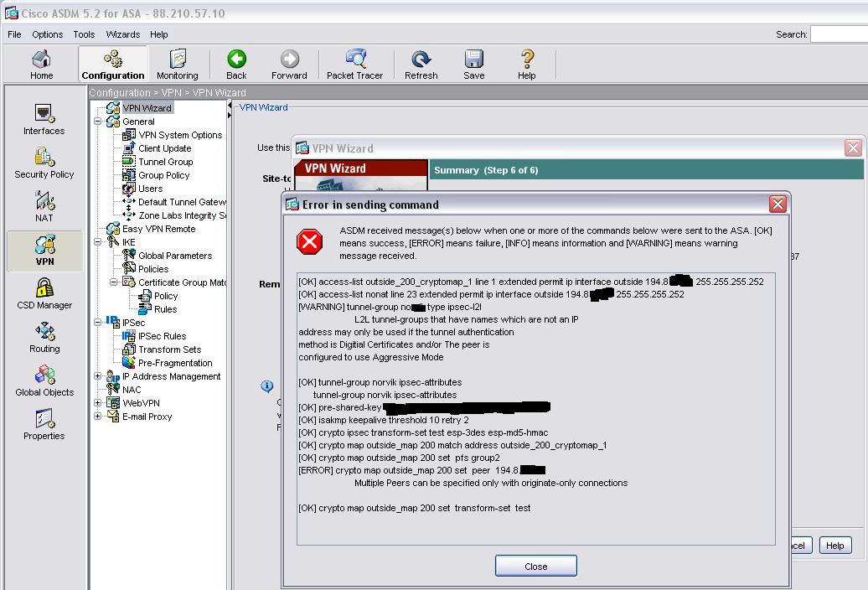Collapse the General tree branch
This screenshot has height=590, width=868.
98,122
